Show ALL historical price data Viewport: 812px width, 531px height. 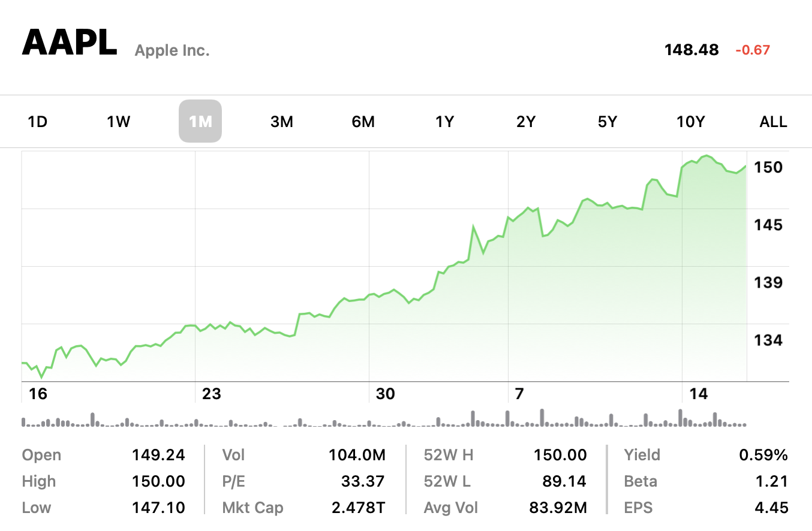pos(773,122)
